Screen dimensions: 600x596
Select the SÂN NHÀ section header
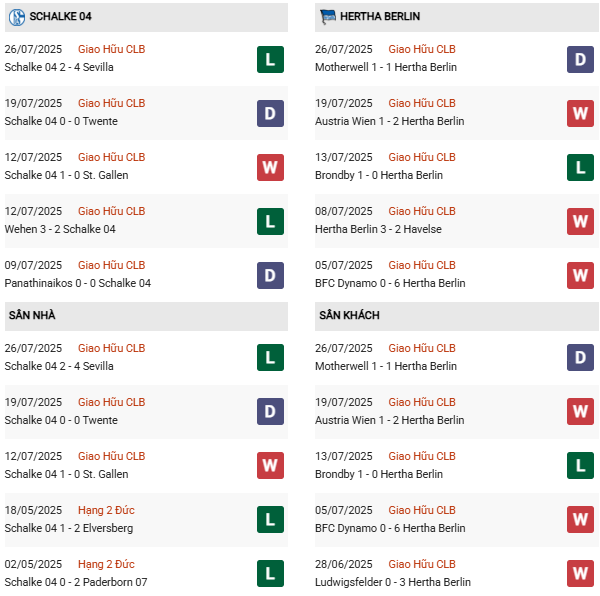(x=32, y=316)
